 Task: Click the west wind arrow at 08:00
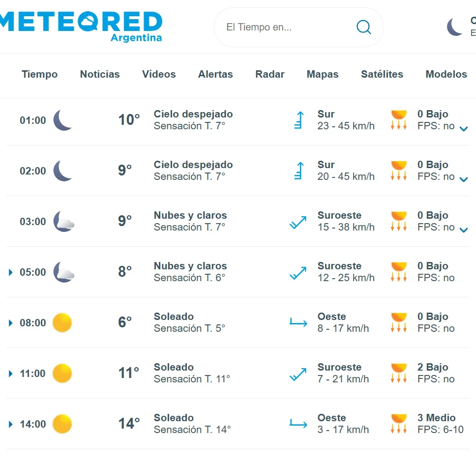tap(298, 322)
